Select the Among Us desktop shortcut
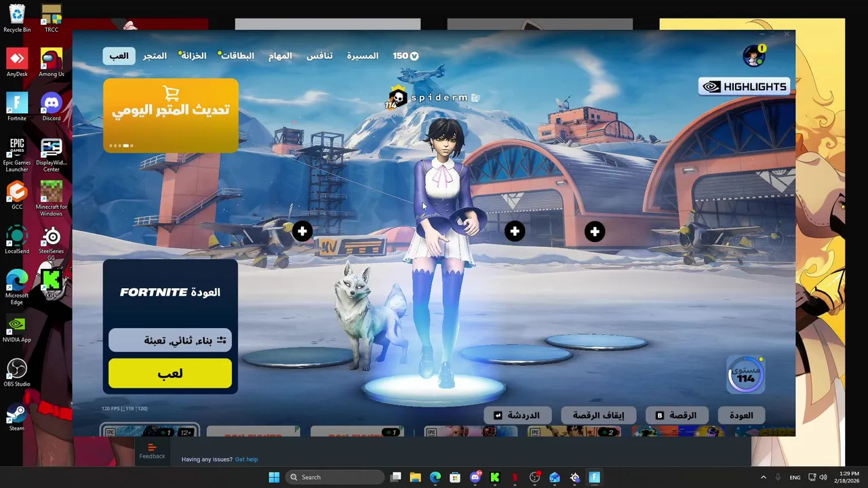Image resolution: width=868 pixels, height=488 pixels. point(52,62)
